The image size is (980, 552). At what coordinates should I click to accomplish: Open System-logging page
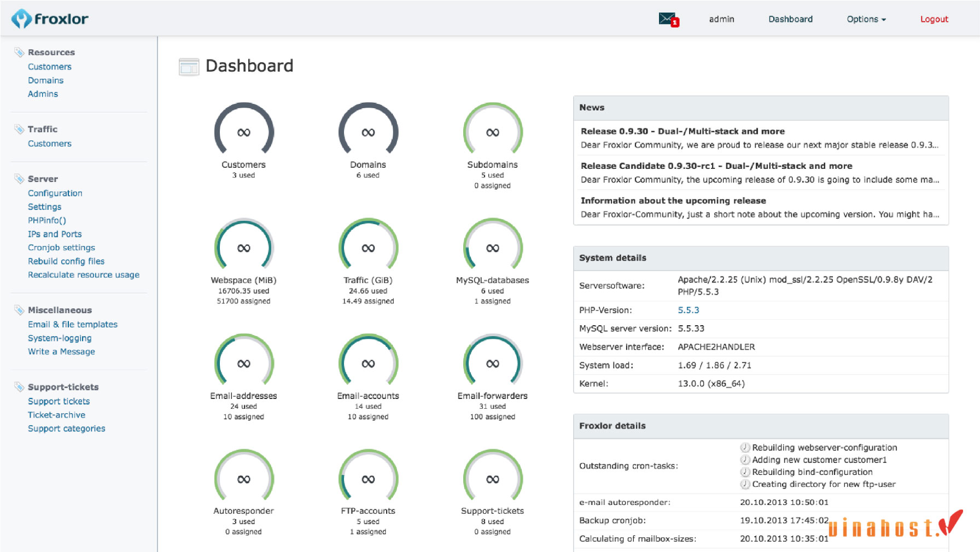tap(60, 338)
